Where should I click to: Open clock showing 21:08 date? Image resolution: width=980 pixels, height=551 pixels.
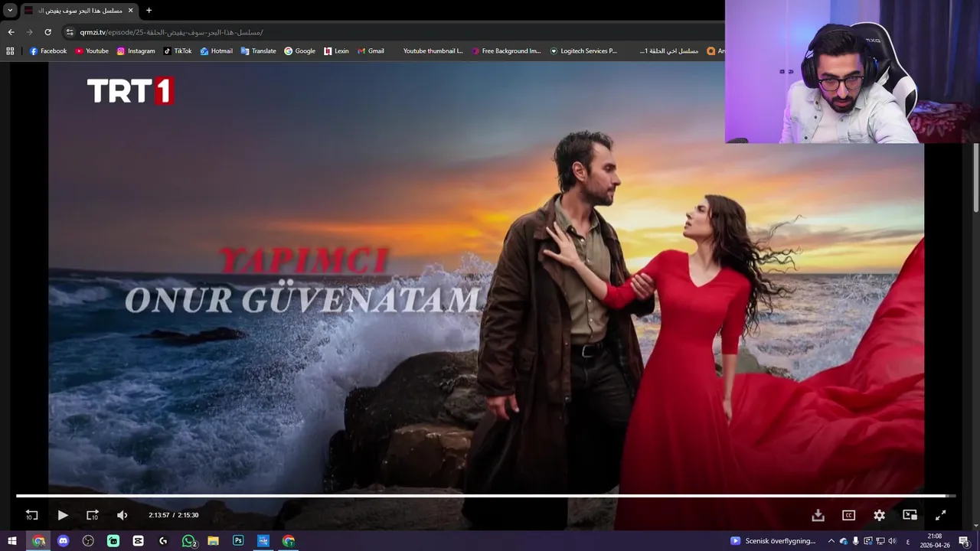tap(934, 541)
